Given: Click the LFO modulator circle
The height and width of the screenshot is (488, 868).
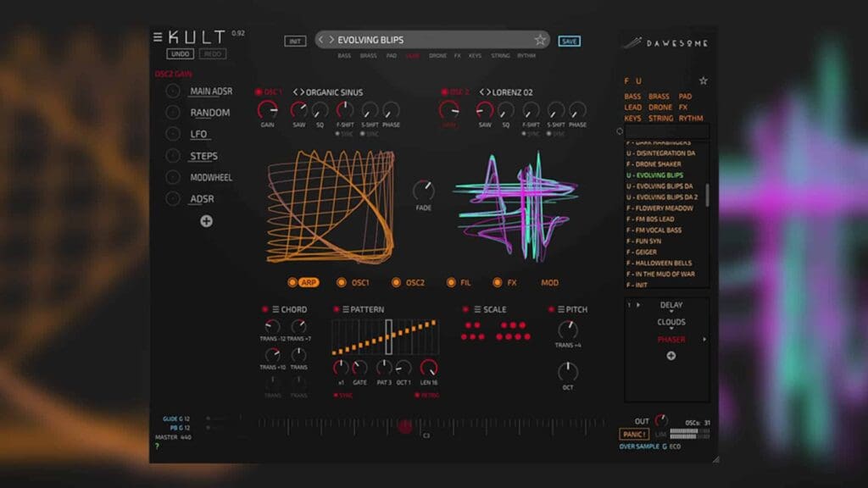Looking at the screenshot, I should click(x=173, y=134).
